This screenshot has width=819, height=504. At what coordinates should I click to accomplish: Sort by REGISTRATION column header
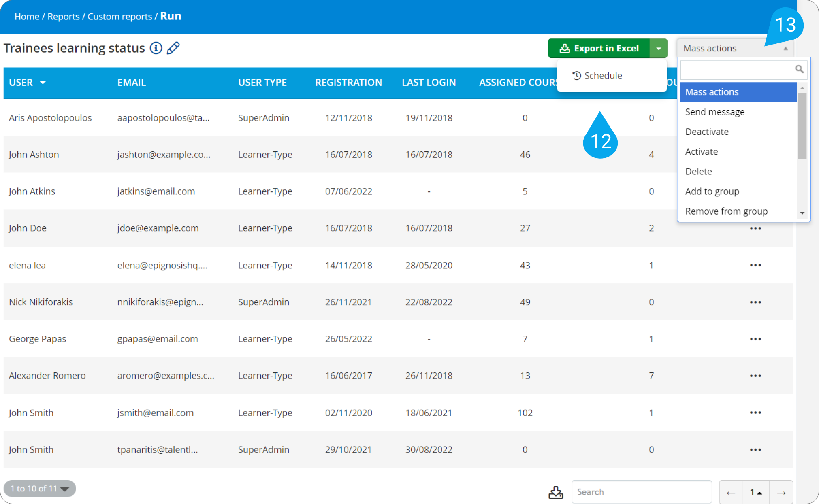[349, 83]
